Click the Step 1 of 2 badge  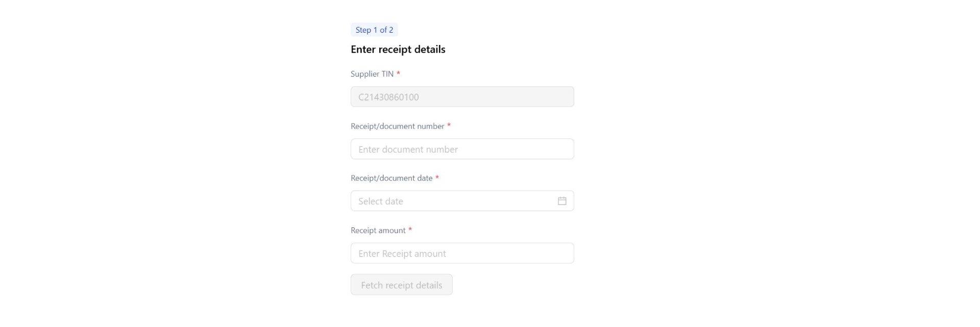click(x=374, y=30)
